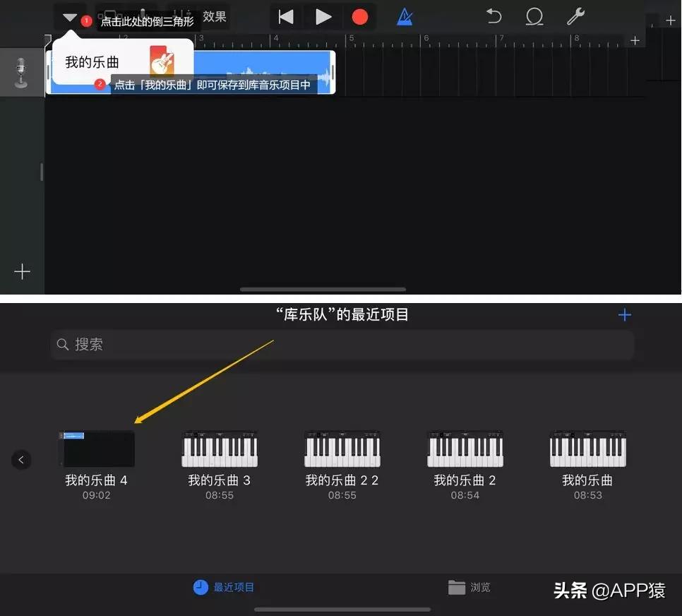682x616 pixels.
Task: Open song settings with the wrench icon
Action: pos(575,16)
